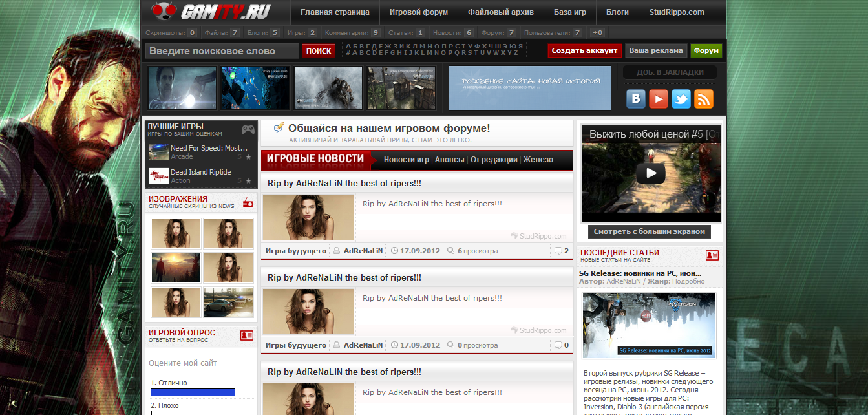Screen dimensions: 868x415
Task: Open the Статьи counter link
Action: (x=407, y=32)
